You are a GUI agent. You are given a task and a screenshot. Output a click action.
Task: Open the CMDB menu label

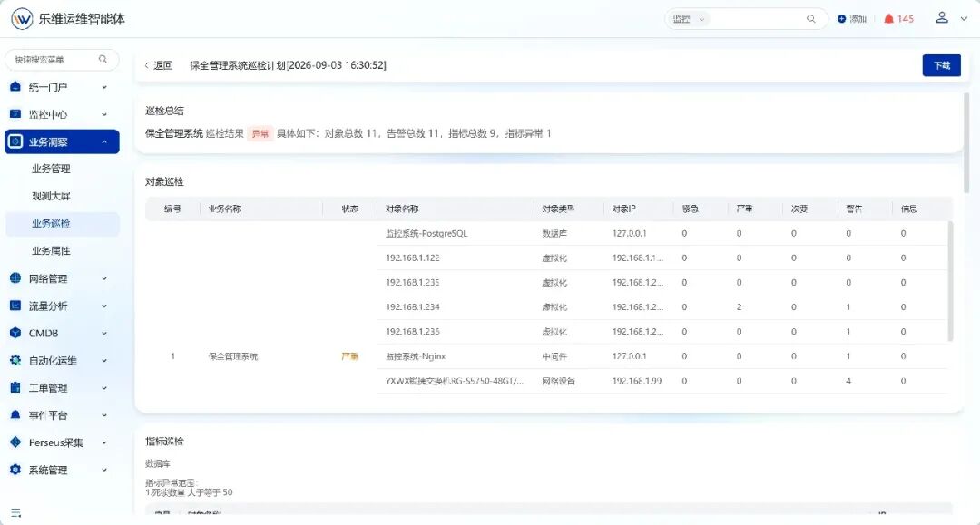click(44, 334)
